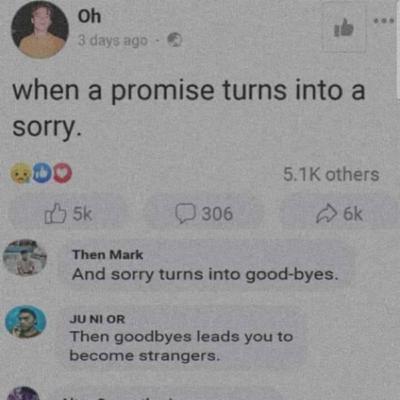
Task: Open Then Mark's profile name
Action: (x=108, y=255)
